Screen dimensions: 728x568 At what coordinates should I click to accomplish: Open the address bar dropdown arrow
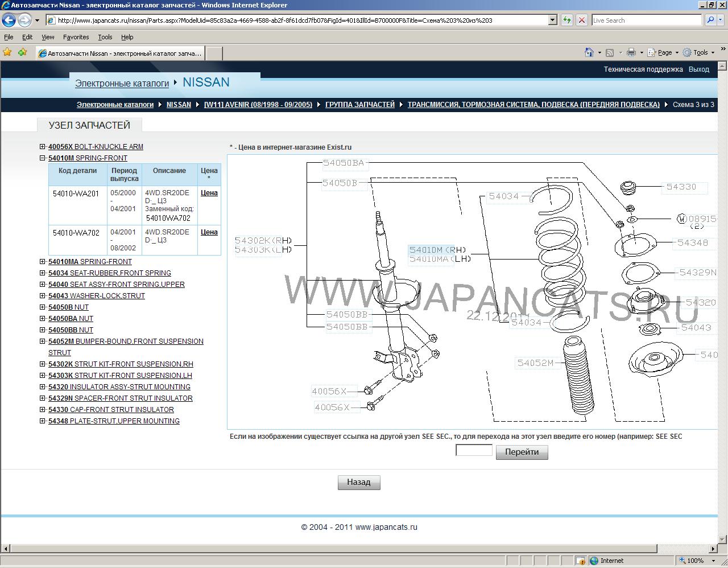552,20
